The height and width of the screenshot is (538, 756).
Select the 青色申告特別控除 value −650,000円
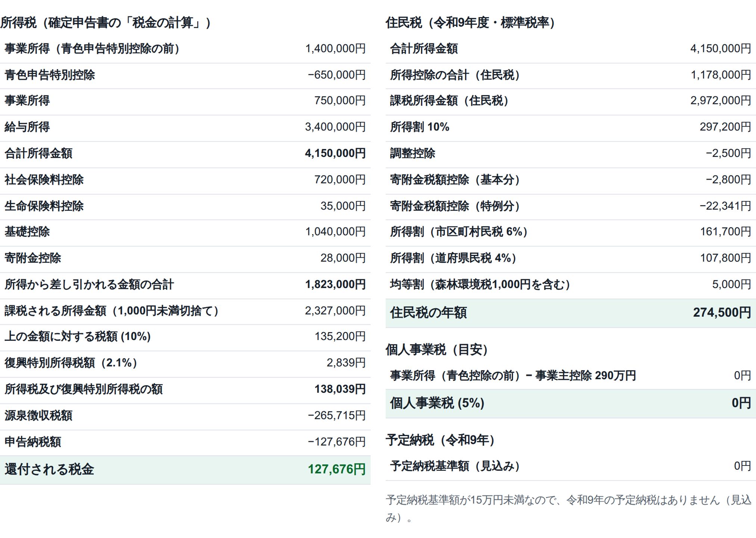(336, 75)
